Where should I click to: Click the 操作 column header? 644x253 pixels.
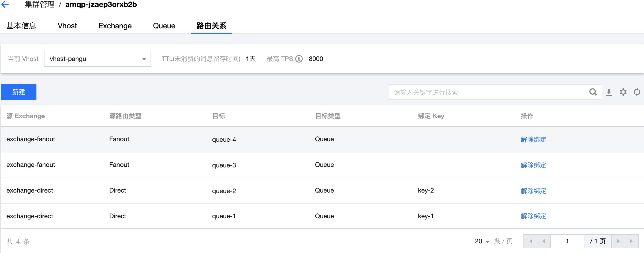(x=527, y=116)
